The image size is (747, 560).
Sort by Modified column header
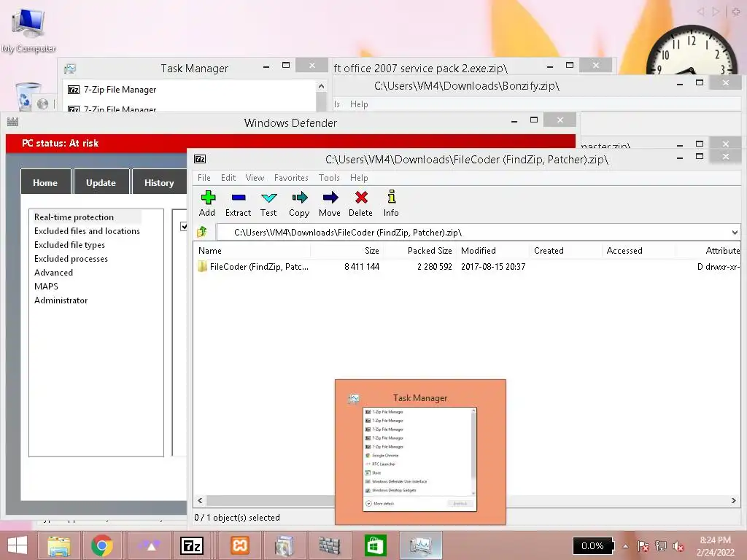(x=492, y=251)
